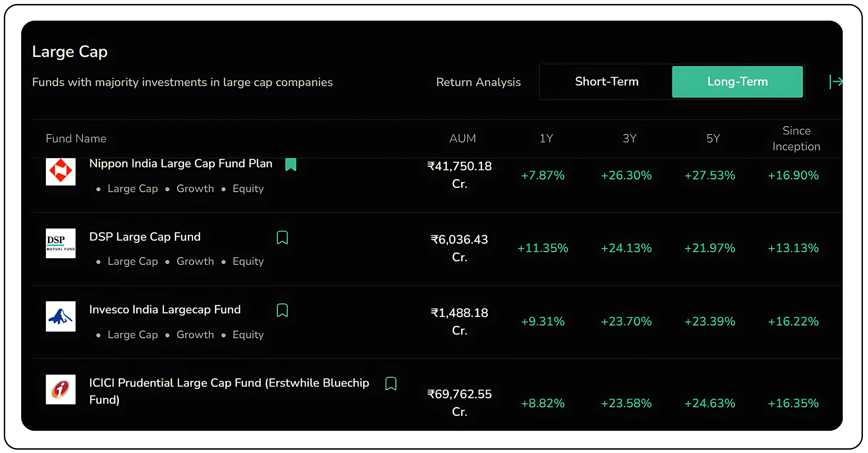Bookmark the DSP Large Cap Fund
Screen dimensions: 868x453
click(282, 238)
